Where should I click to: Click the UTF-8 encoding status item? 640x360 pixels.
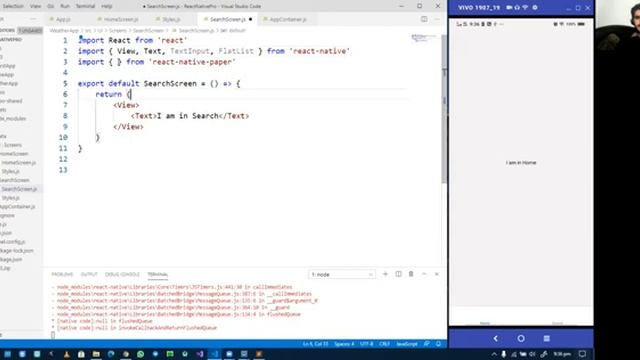(367, 344)
